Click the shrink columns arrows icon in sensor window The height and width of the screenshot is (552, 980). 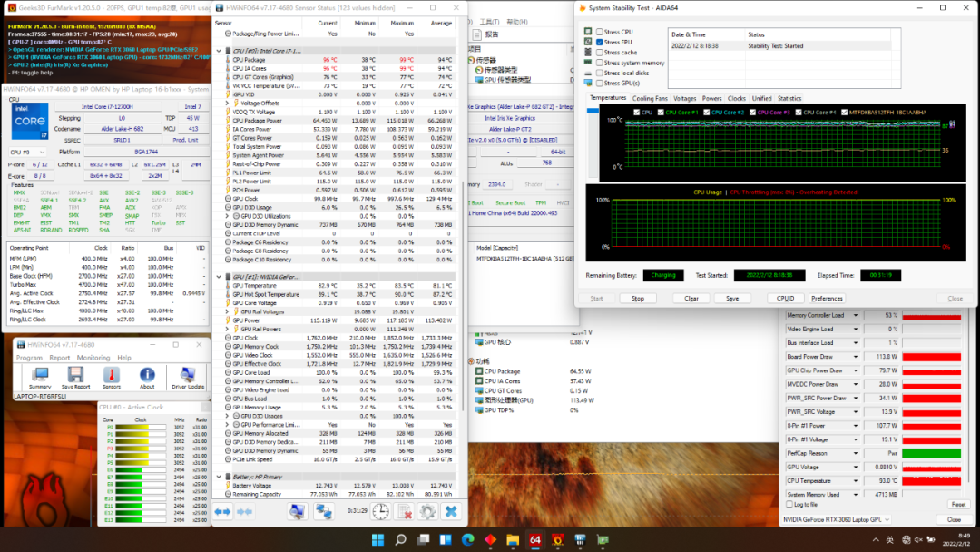(244, 511)
